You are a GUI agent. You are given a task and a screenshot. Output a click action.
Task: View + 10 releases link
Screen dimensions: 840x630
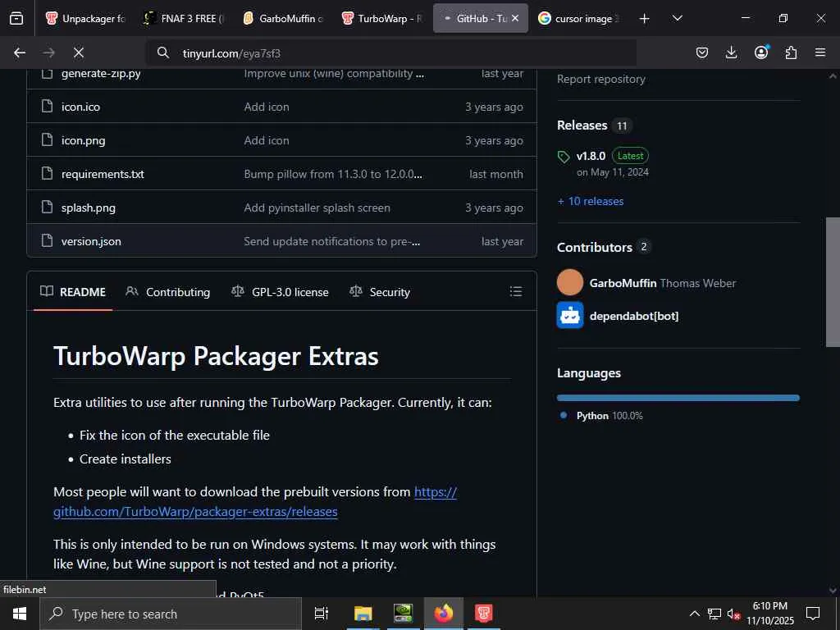[591, 202]
